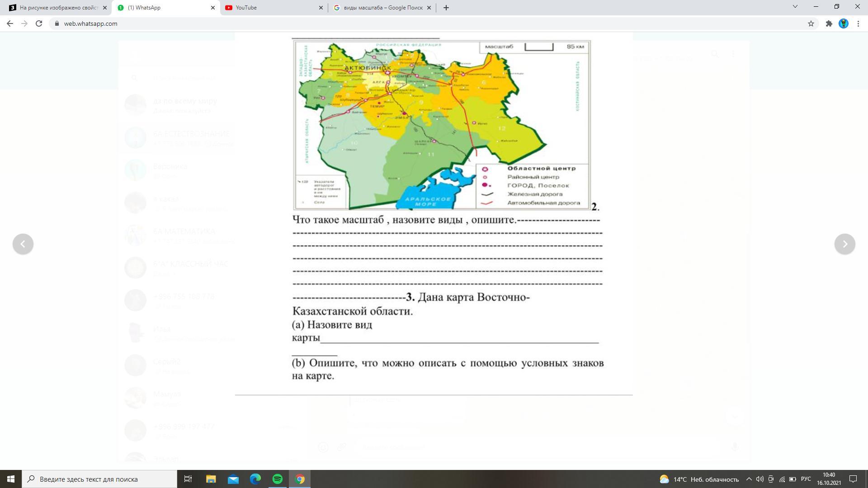Switch to the Google Поиск tab

tap(380, 8)
